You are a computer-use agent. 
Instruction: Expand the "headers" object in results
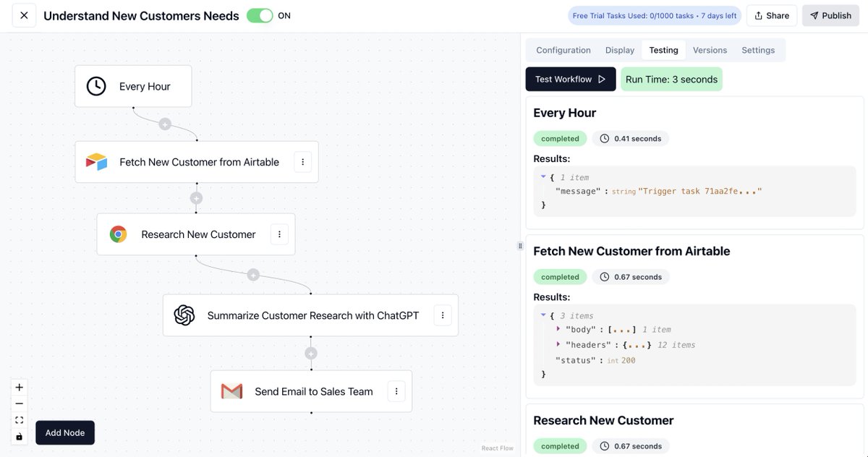558,345
